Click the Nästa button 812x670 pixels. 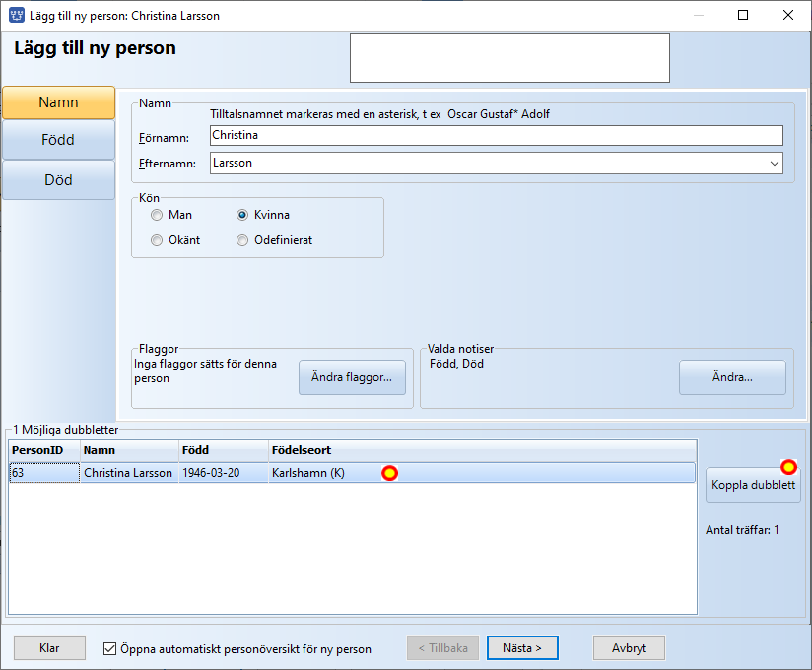click(x=522, y=648)
